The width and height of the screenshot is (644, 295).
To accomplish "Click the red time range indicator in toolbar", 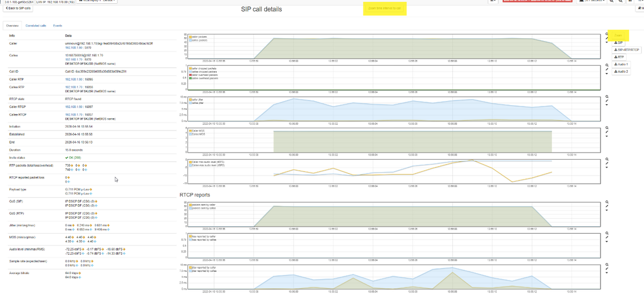I will (x=538, y=2).
